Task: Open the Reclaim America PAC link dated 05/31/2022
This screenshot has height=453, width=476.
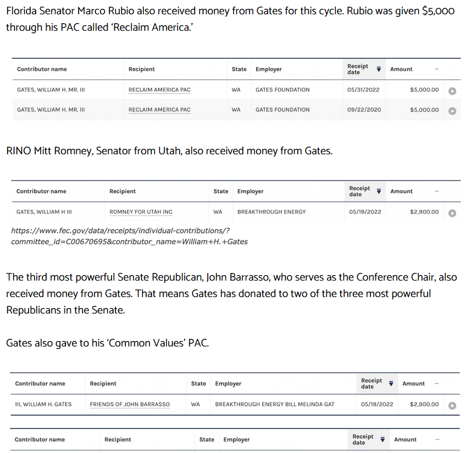Action: point(159,90)
